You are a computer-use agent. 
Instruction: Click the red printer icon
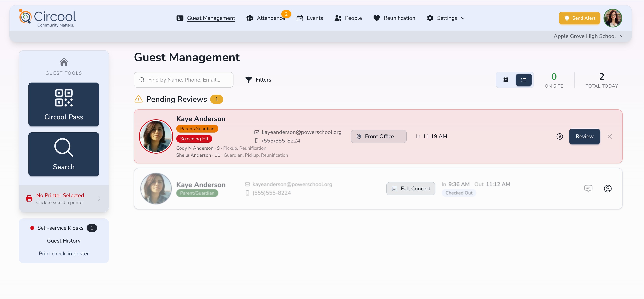(x=29, y=198)
